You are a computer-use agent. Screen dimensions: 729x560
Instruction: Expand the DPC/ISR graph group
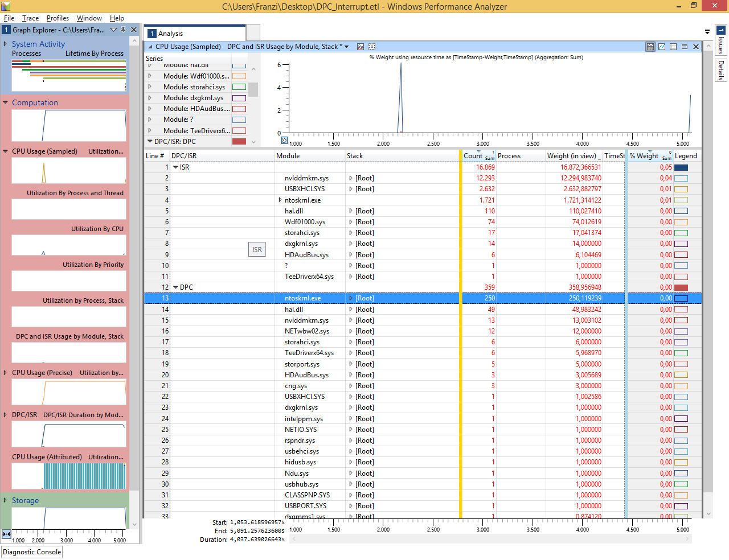tap(5, 415)
